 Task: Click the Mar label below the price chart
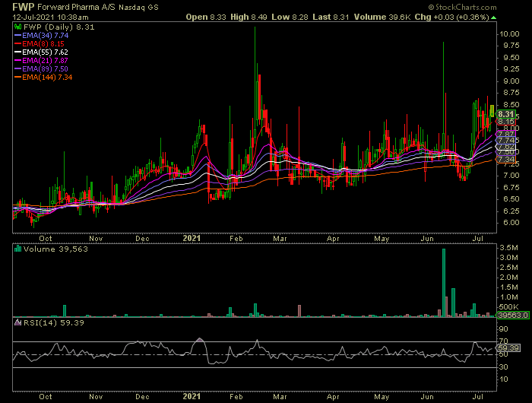click(x=280, y=238)
